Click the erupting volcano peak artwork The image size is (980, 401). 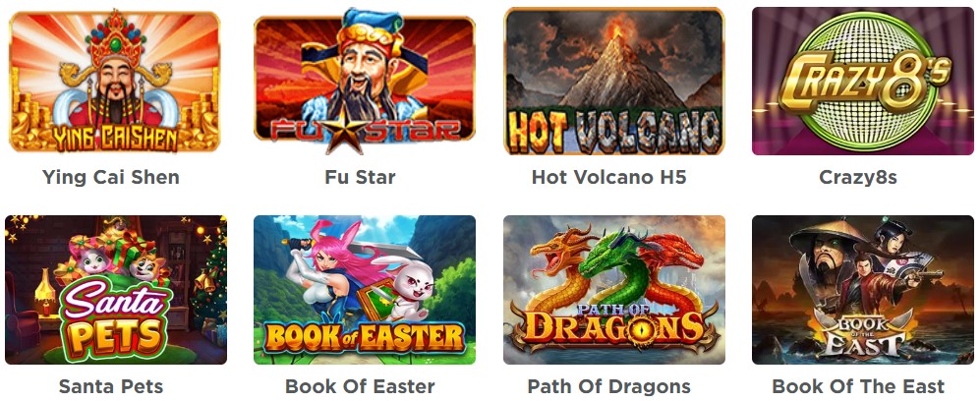pos(615,63)
